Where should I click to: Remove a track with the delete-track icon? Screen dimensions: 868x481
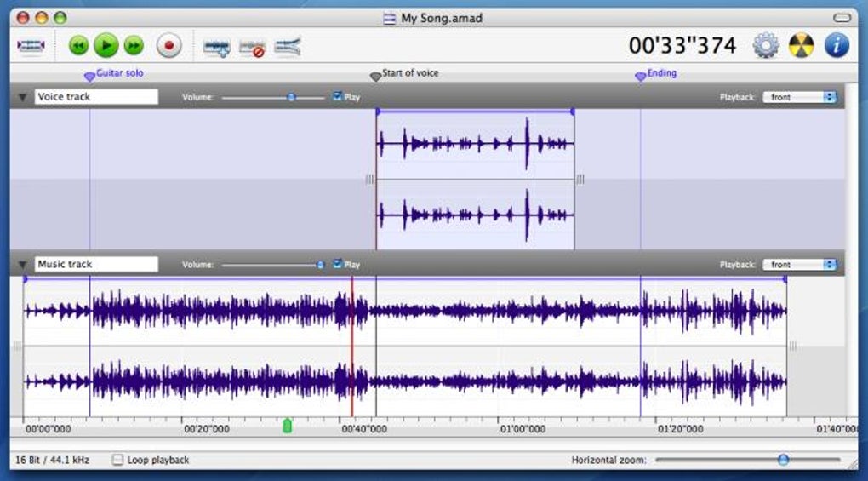tap(252, 49)
